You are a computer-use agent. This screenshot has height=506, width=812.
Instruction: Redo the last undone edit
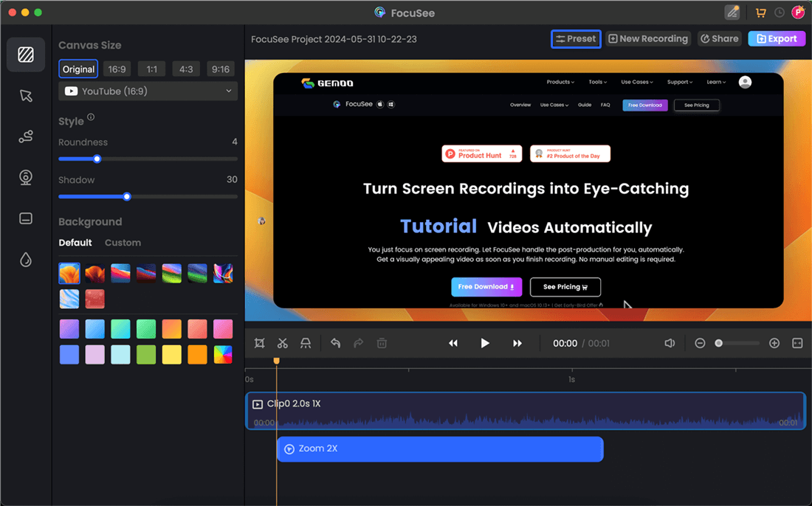358,343
